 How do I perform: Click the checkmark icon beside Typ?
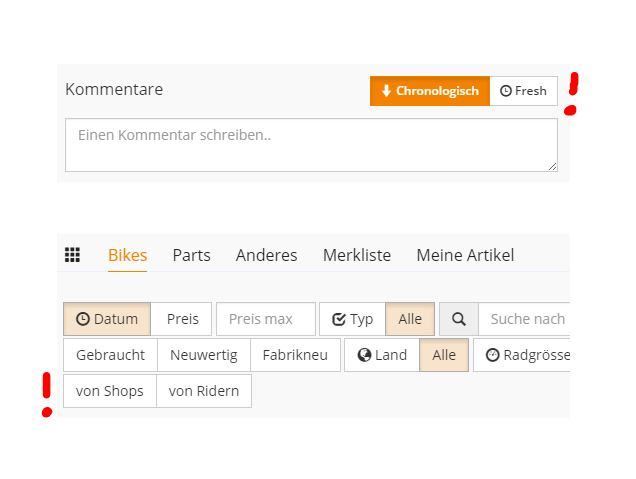[339, 319]
